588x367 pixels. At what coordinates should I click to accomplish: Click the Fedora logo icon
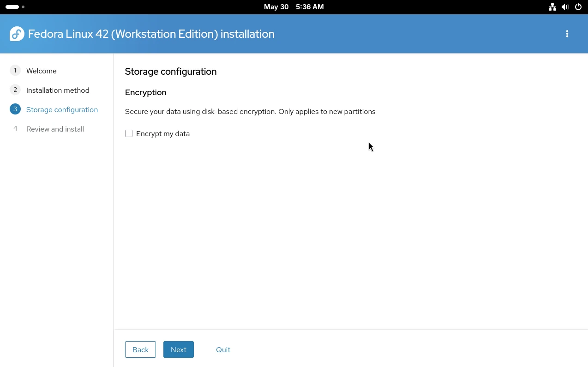click(x=17, y=34)
